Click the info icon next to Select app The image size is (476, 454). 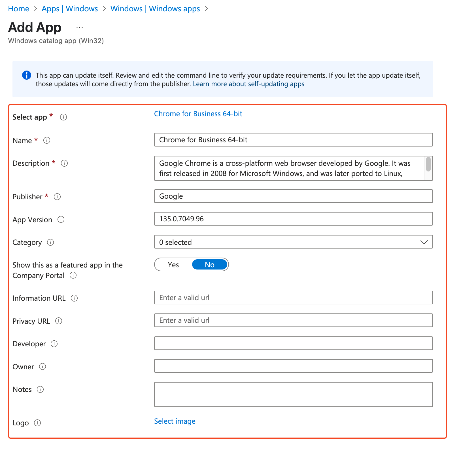[x=63, y=117]
